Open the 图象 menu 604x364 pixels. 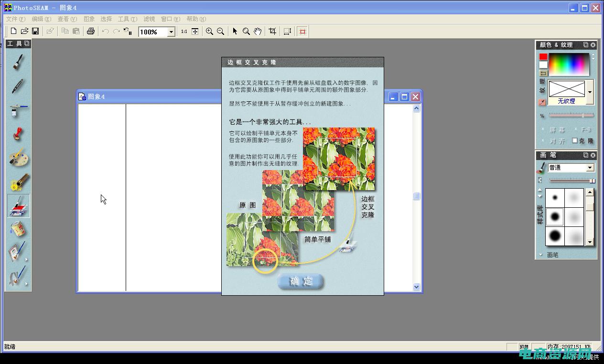coord(89,19)
